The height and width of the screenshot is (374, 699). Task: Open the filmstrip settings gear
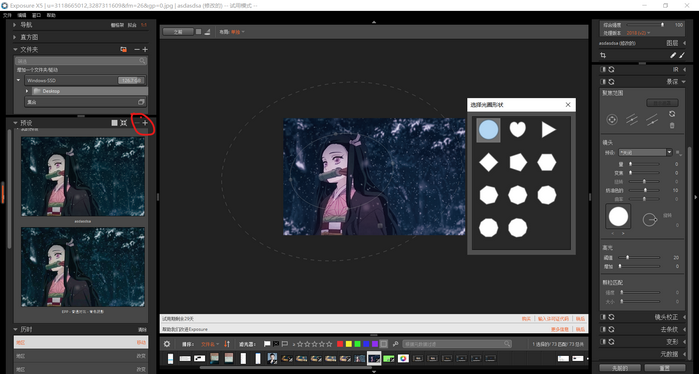167,344
